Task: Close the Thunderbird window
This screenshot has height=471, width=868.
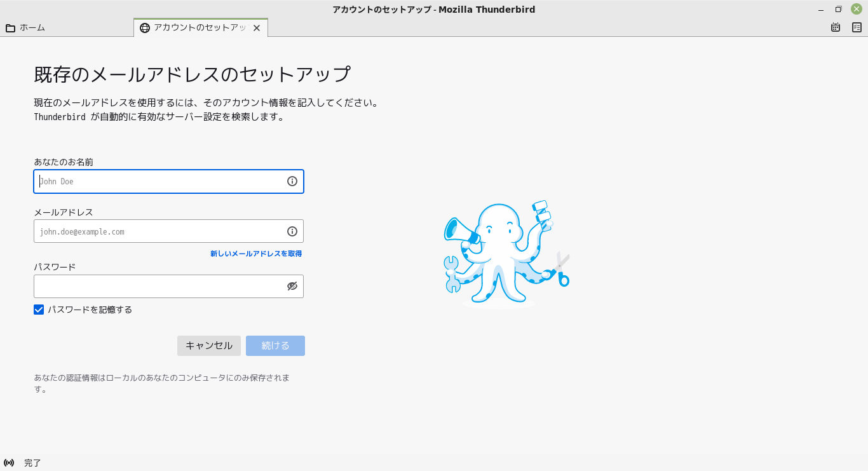Action: coord(857,9)
